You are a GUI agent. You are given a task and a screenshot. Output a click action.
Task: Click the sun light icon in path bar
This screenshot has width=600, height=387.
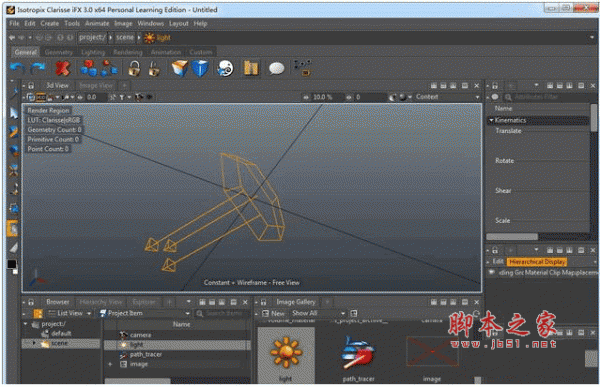(149, 38)
